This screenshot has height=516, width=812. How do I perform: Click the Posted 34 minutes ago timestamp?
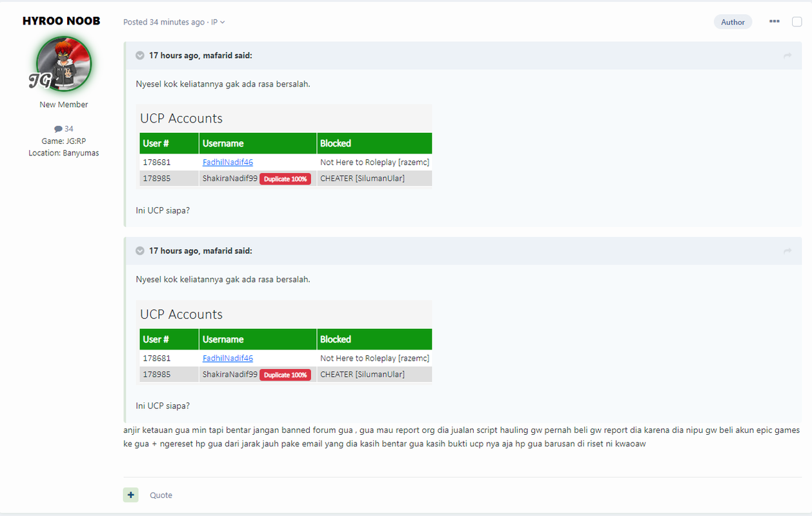pos(164,22)
